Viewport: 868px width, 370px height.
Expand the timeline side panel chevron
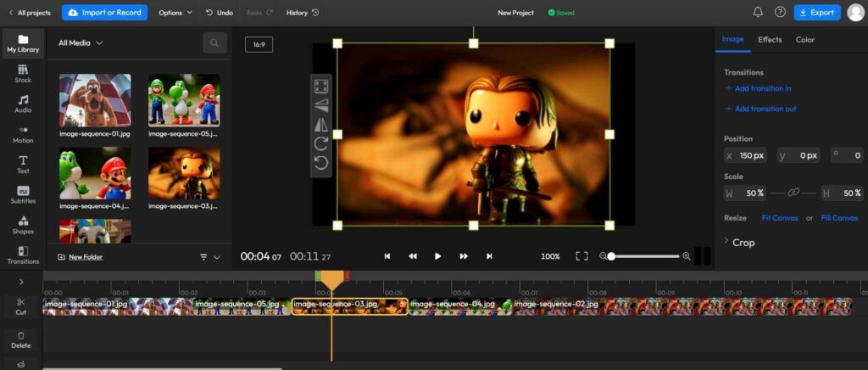[21, 282]
